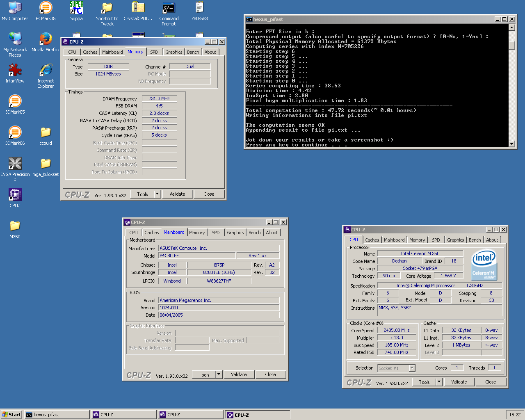
Task: Click Rated FSB 740.00 MHz value
Action: coord(397,352)
